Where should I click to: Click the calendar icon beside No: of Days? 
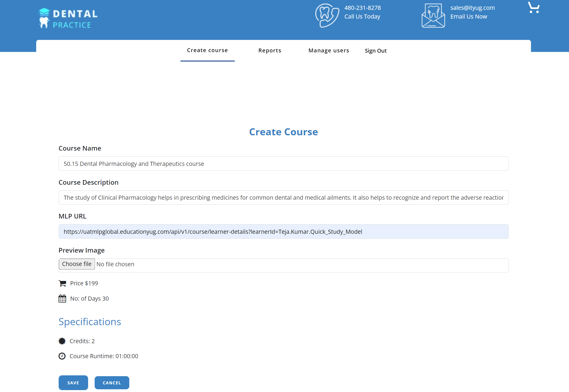click(62, 298)
